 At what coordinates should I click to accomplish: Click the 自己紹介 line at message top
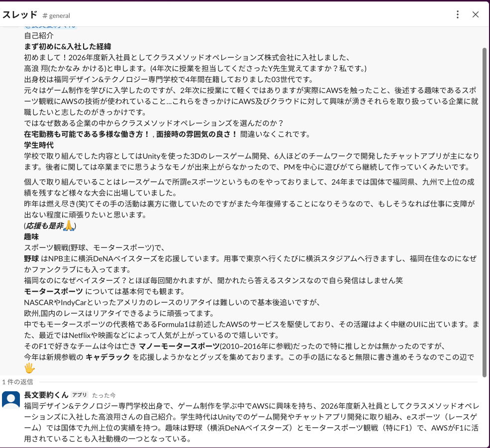coord(39,36)
